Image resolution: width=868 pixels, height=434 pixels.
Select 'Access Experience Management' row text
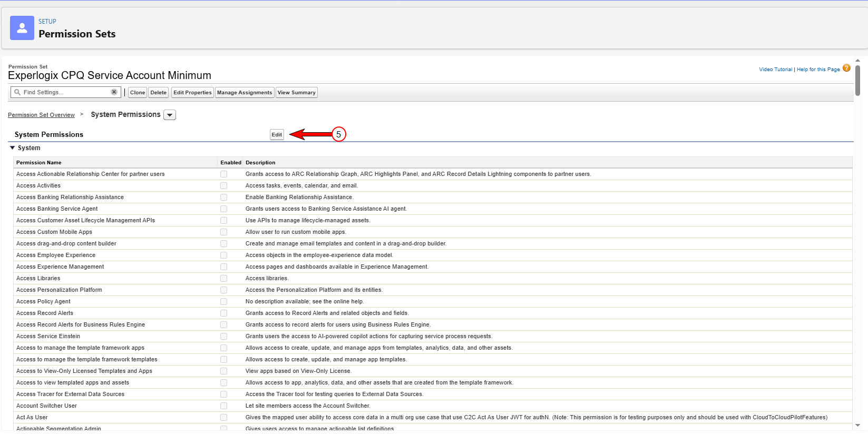pyautogui.click(x=60, y=267)
